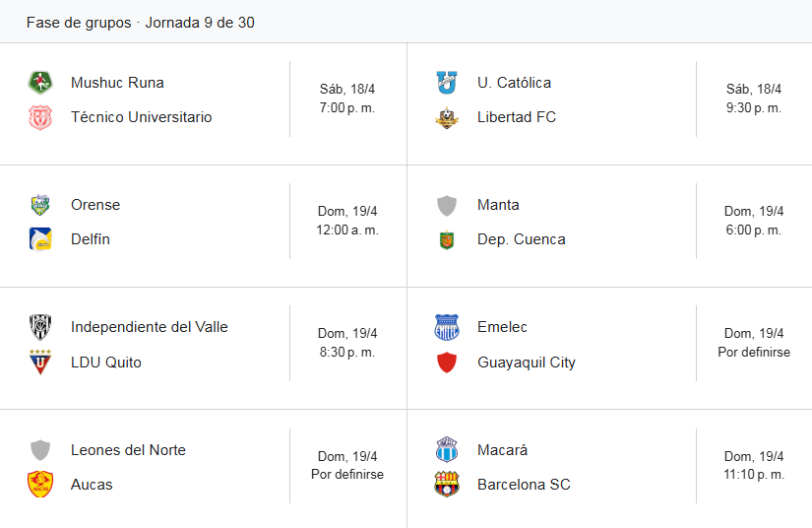
Task: Click the Barcelona SC crest
Action: (447, 485)
